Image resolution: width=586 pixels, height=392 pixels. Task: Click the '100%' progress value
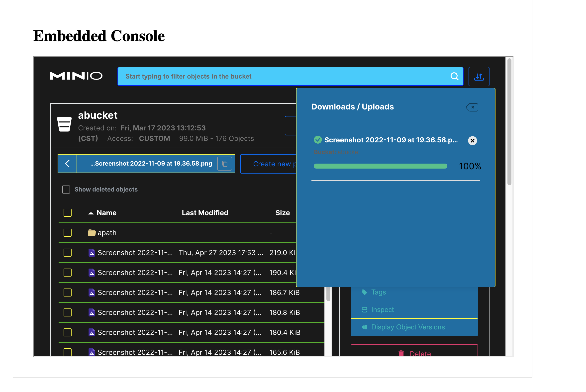[x=470, y=166]
